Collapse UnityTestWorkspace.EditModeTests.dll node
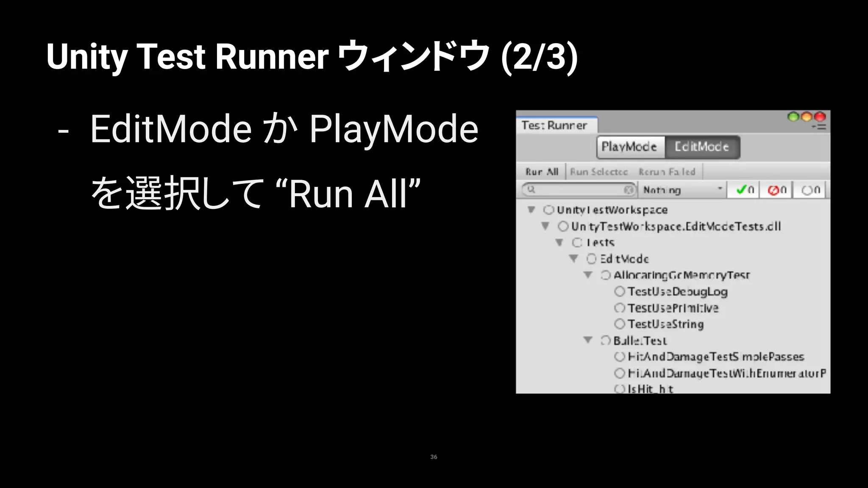Viewport: 868px width, 488px height. click(x=545, y=226)
